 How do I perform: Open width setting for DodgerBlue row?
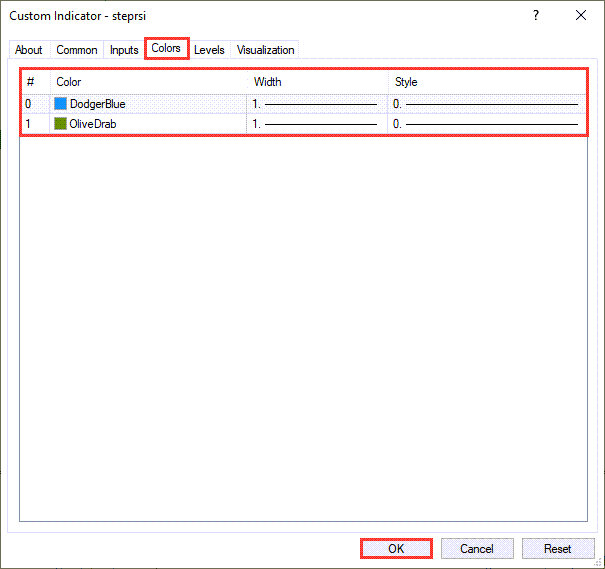317,104
